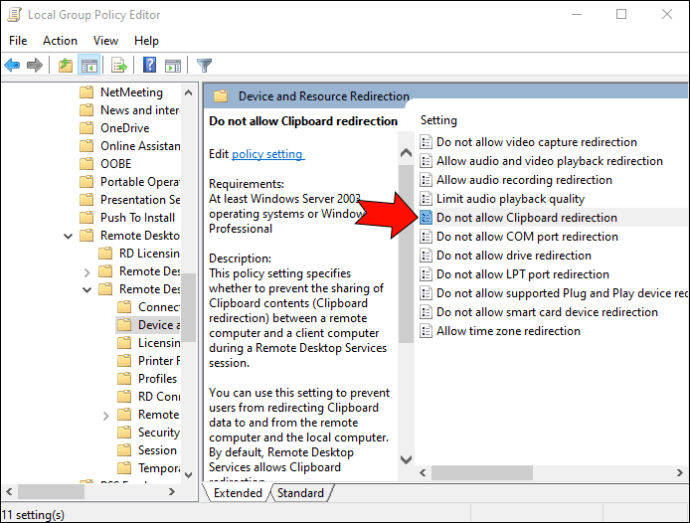690x523 pixels.
Task: Select Allow audio and video playback redirection
Action: [550, 161]
